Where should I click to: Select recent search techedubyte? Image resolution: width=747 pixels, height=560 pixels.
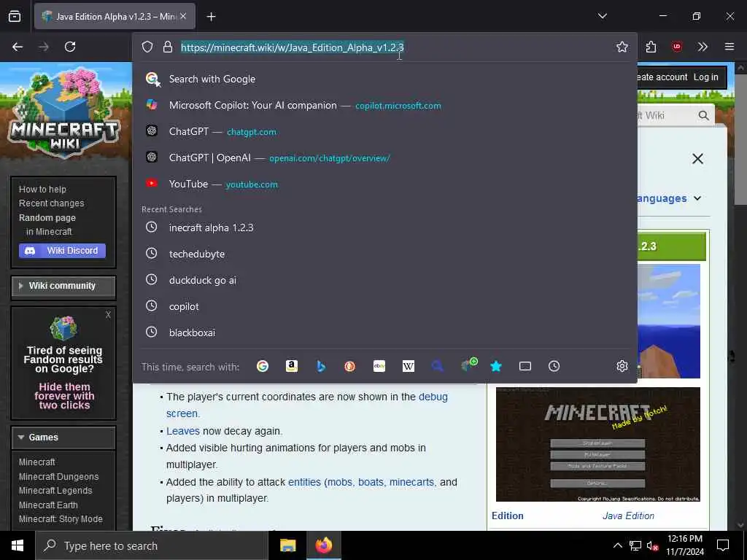(384, 254)
